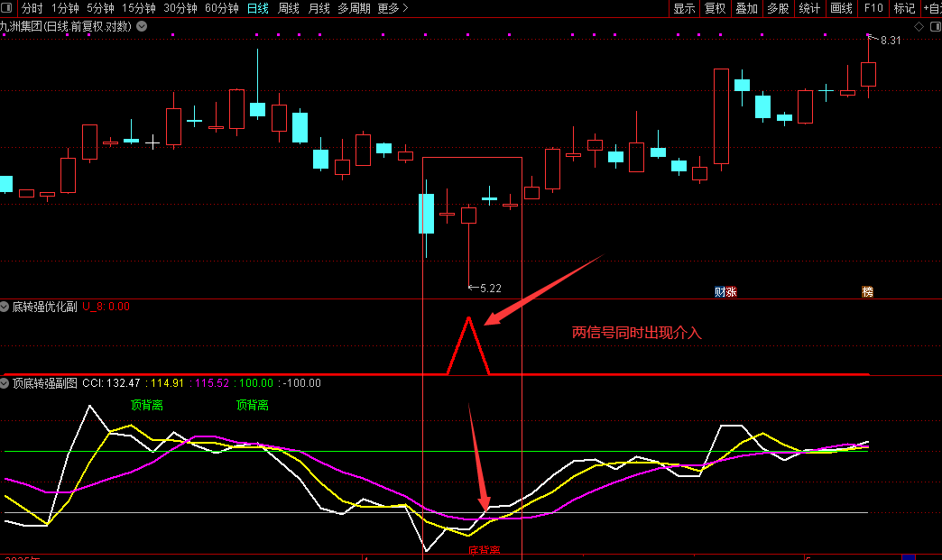Click the 财 news badge icon
Viewport: 942px width, 560px height.
coord(720,292)
